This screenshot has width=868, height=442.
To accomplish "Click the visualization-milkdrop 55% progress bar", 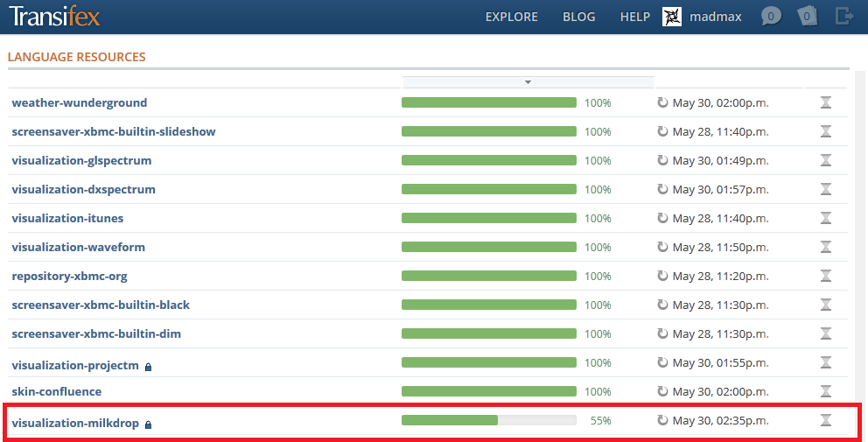I will click(x=489, y=420).
